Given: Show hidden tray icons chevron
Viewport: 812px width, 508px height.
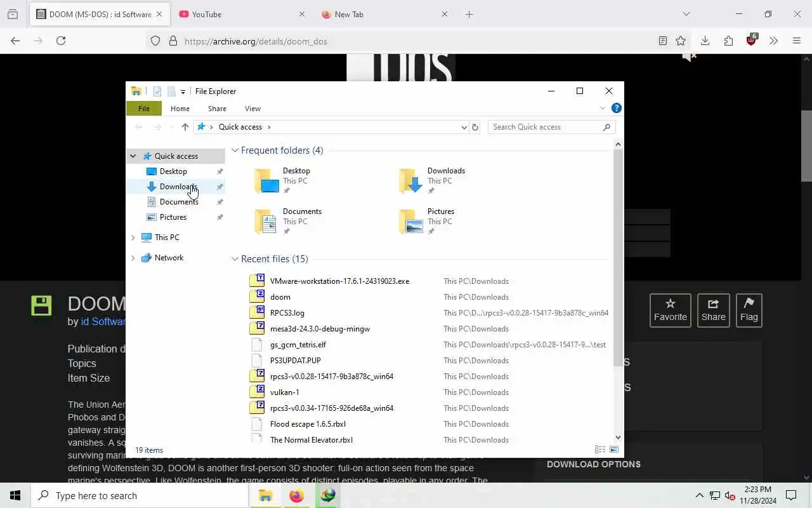Looking at the screenshot, I should coord(699,495).
